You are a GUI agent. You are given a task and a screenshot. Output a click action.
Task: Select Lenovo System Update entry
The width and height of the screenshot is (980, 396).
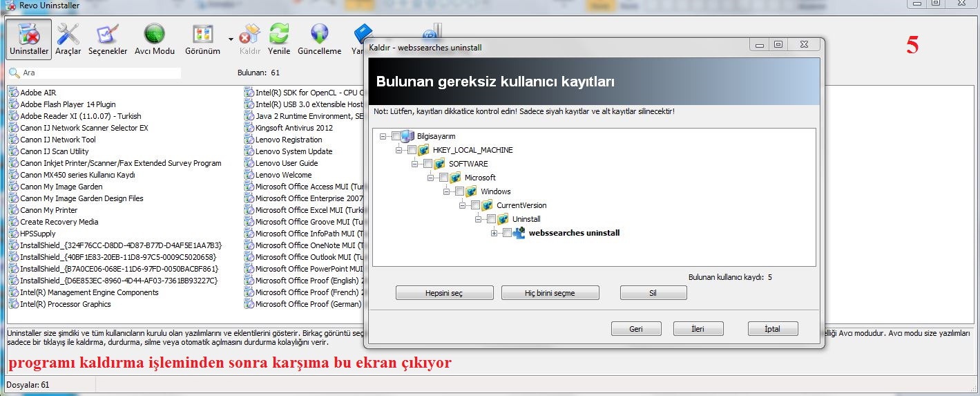[x=294, y=151]
